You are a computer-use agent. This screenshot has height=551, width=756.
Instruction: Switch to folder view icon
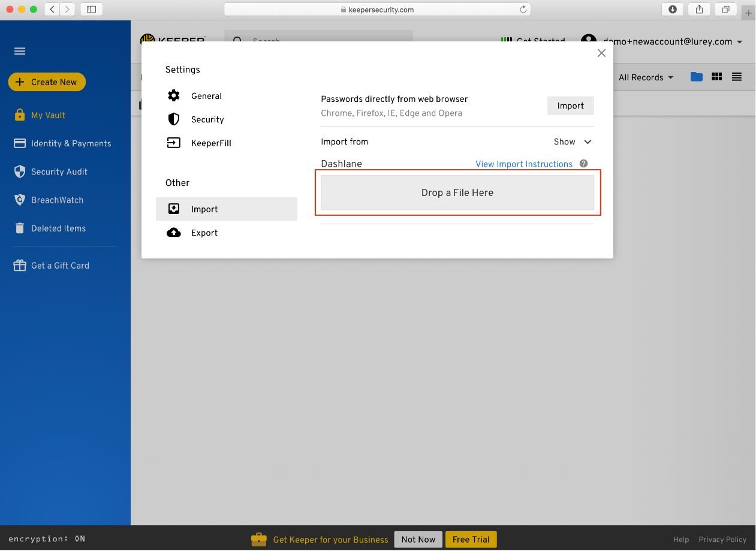696,77
